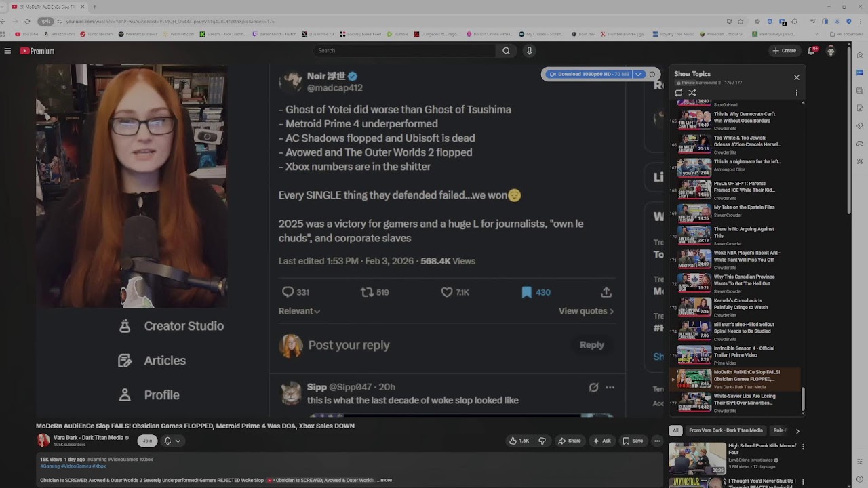The image size is (868, 488).
Task: Close the Show Topics playlist panel
Action: click(x=797, y=77)
